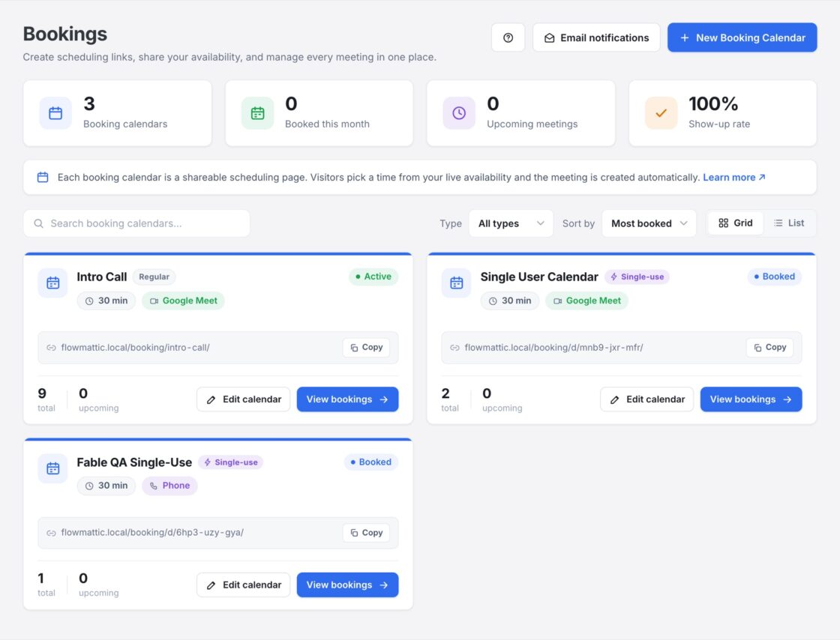Open the help question mark icon

(x=508, y=37)
